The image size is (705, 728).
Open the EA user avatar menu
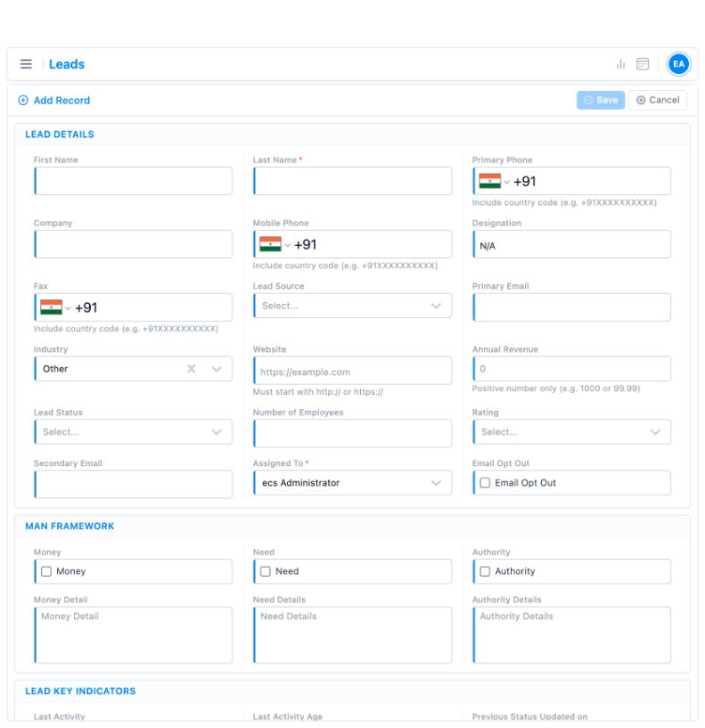(x=678, y=64)
